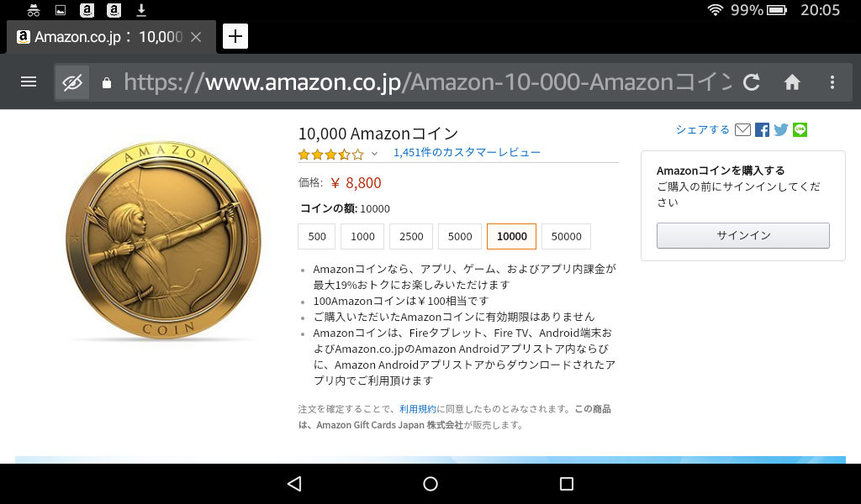Viewport: 861px width, 504px height.
Task: Open the 利用規約 terms link
Action: click(417, 409)
